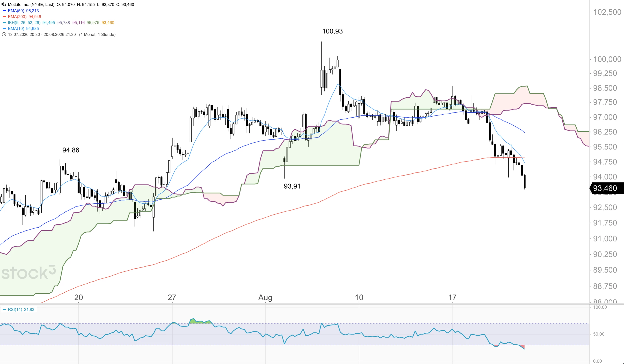Viewport: 624px width, 364px height.
Task: Click the date range 13.07.2026 20:30 - 20.08.2026 21:30
Action: coord(42,34)
